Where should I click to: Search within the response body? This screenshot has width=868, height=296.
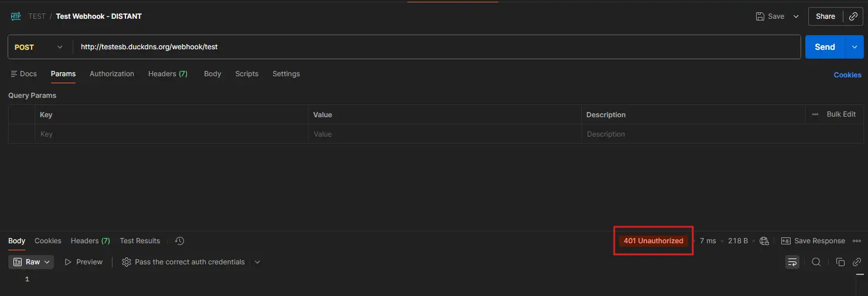(816, 262)
